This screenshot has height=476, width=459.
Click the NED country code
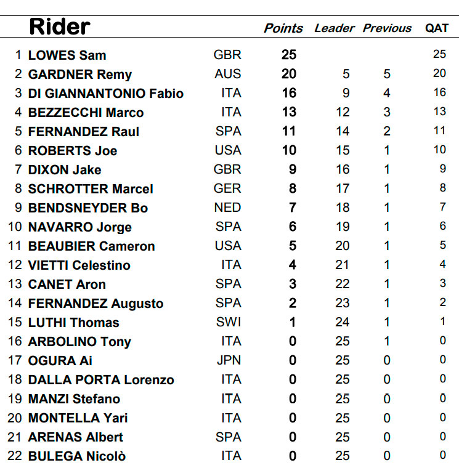click(x=227, y=208)
